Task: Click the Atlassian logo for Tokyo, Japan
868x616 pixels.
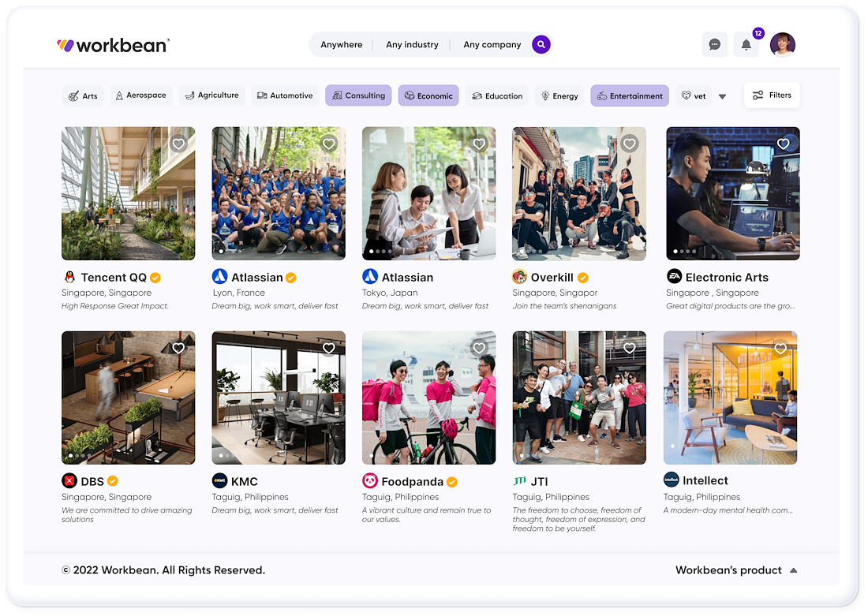Action: click(370, 276)
